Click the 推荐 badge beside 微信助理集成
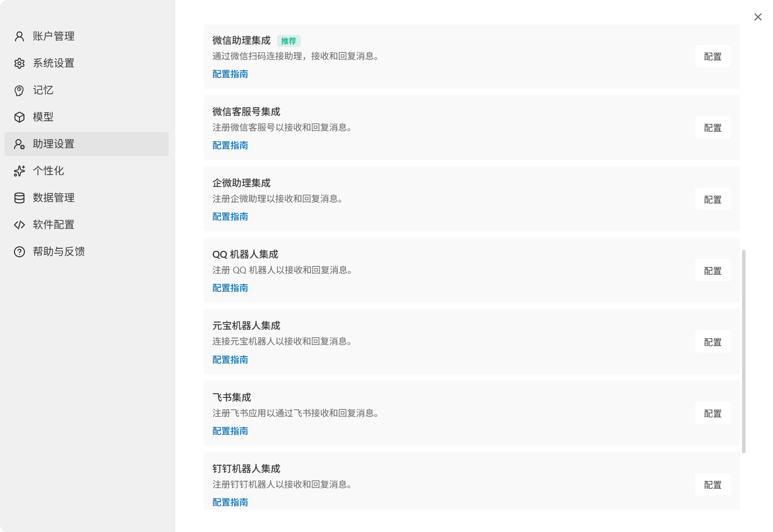This screenshot has width=773, height=532. click(288, 41)
